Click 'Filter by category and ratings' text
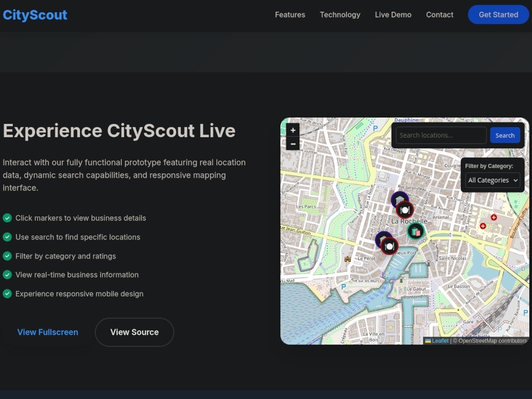The image size is (532, 399). [x=65, y=256]
